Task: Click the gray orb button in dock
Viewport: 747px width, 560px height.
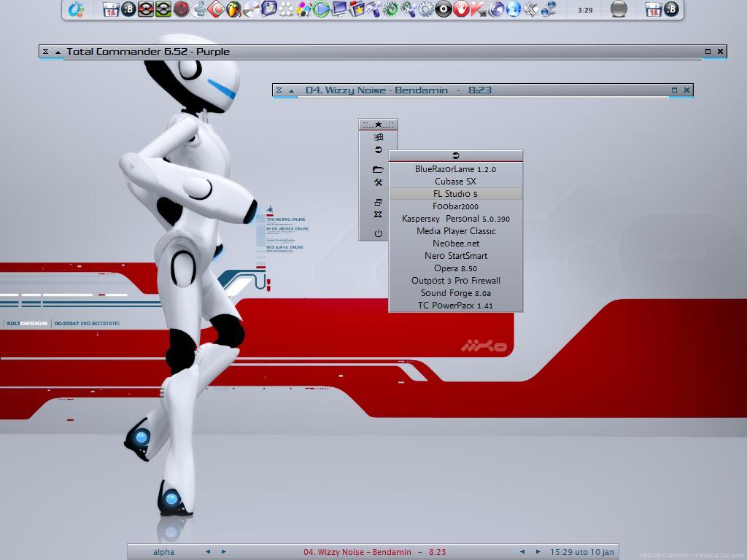Action: tap(619, 9)
